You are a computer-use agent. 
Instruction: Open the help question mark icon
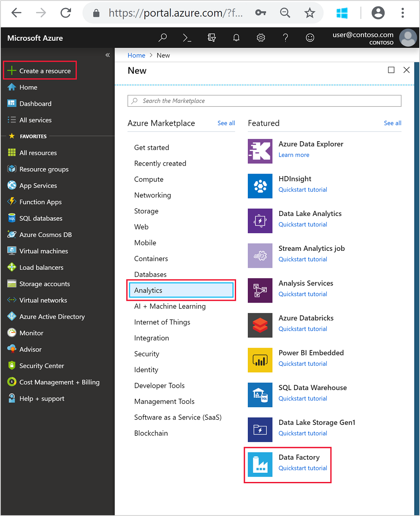[x=285, y=37]
